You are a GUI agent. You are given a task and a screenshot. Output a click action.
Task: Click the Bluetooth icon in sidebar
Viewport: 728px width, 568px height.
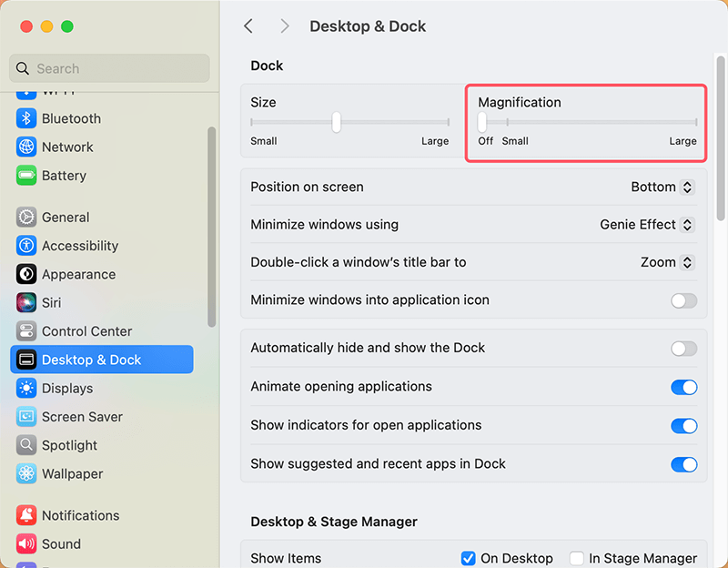click(x=26, y=118)
